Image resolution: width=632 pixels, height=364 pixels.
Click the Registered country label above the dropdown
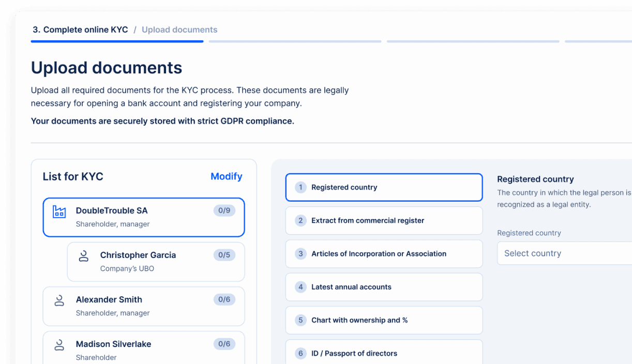click(529, 233)
